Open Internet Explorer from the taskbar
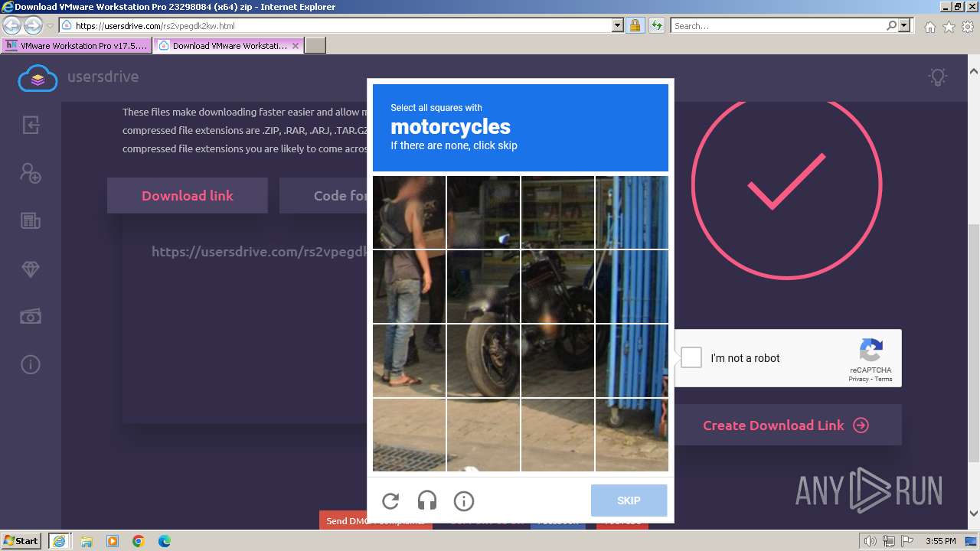The width and height of the screenshot is (980, 551). point(59,541)
